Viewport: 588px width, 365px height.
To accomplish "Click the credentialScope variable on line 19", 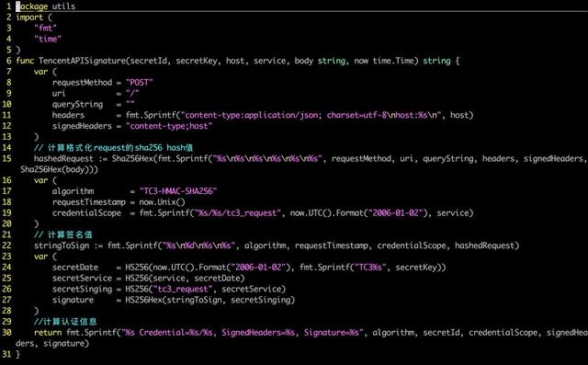I will [86, 213].
